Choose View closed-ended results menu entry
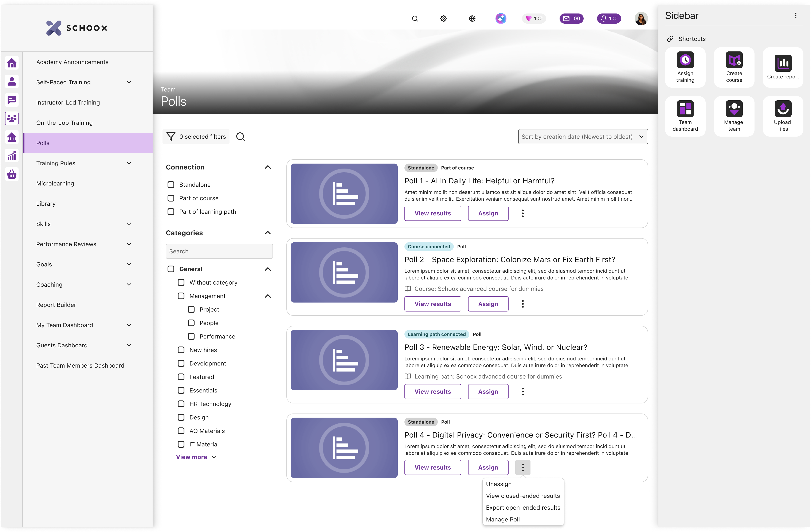 523,496
